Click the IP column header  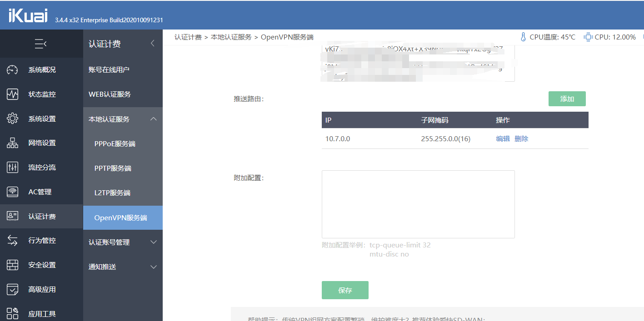point(329,120)
